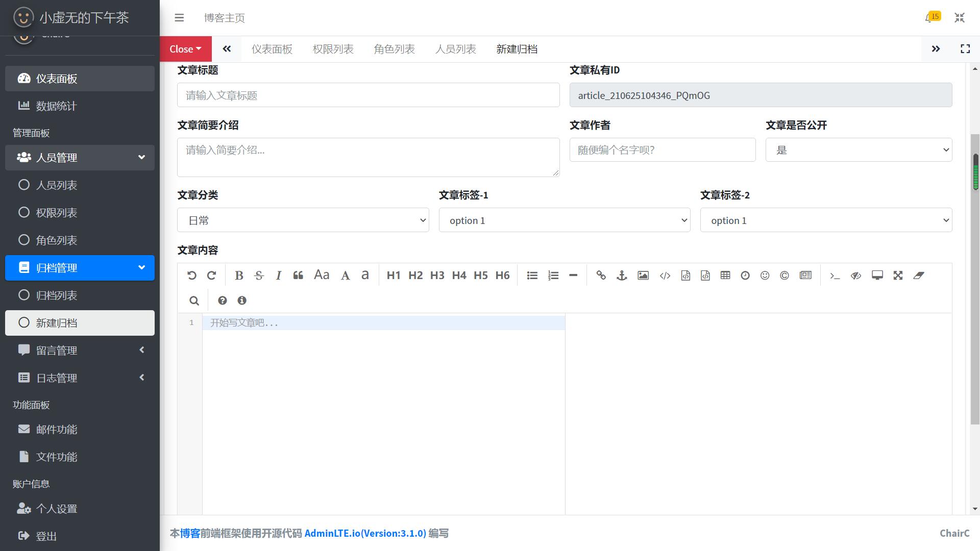
Task: Click the undo arrow icon
Action: [x=191, y=275]
